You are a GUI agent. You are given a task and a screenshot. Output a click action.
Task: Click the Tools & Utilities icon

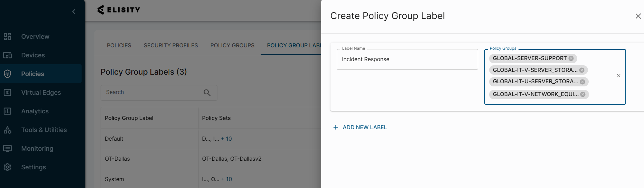(x=8, y=130)
